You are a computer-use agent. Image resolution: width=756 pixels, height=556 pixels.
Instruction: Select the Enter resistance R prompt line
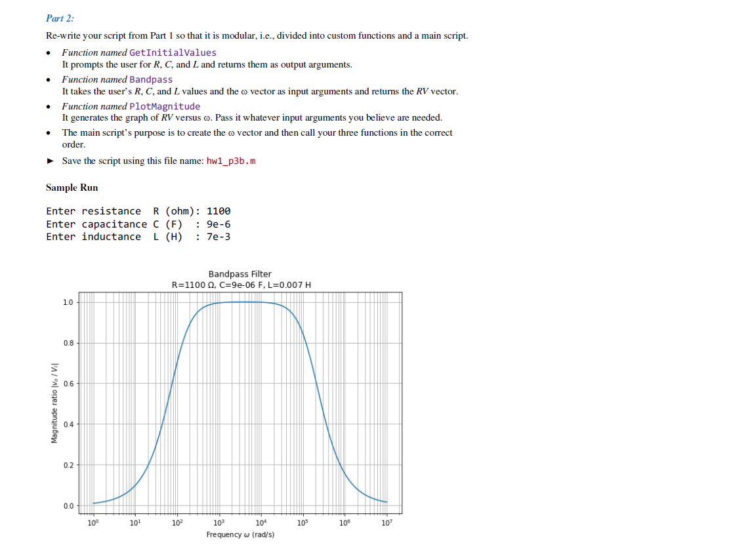(138, 211)
